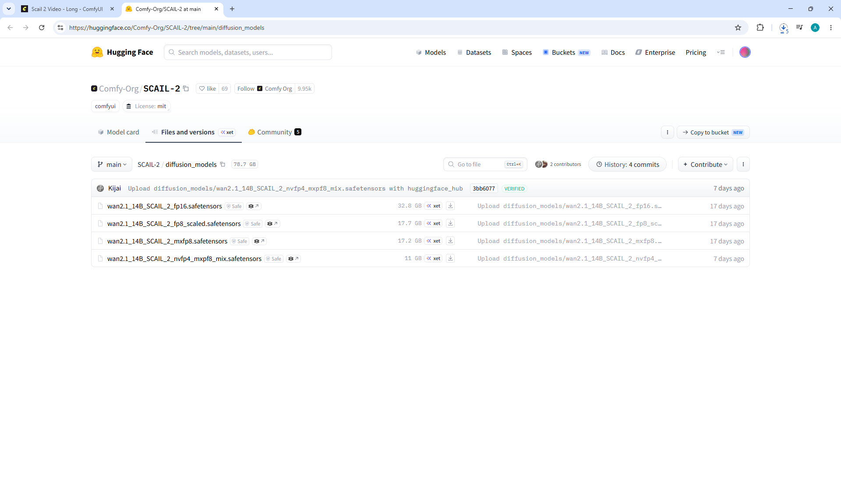Copy the diffusion_models path icon

223,164
